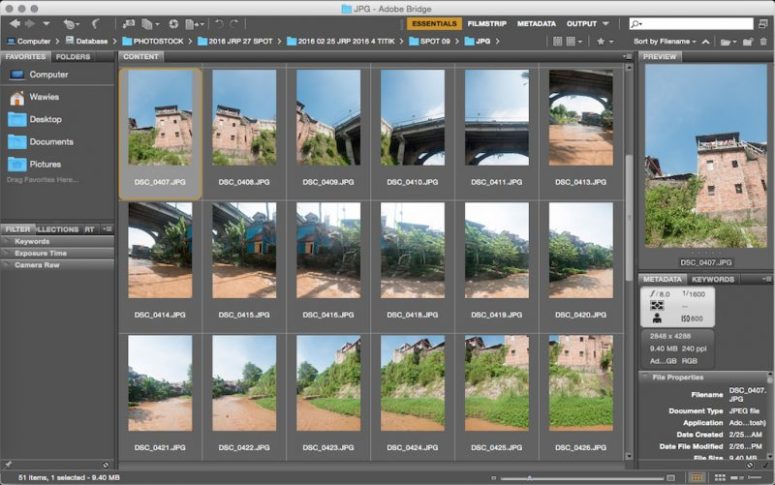Go forward with the right arrow button

[x=30, y=23]
